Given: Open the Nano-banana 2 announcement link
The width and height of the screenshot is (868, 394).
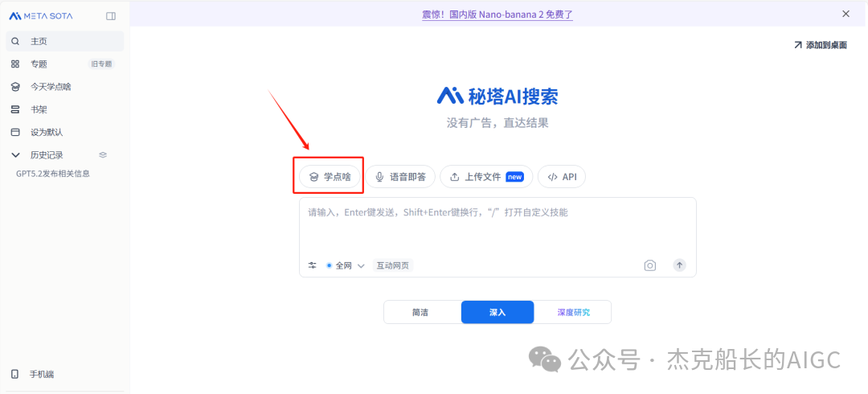Looking at the screenshot, I should click(497, 14).
